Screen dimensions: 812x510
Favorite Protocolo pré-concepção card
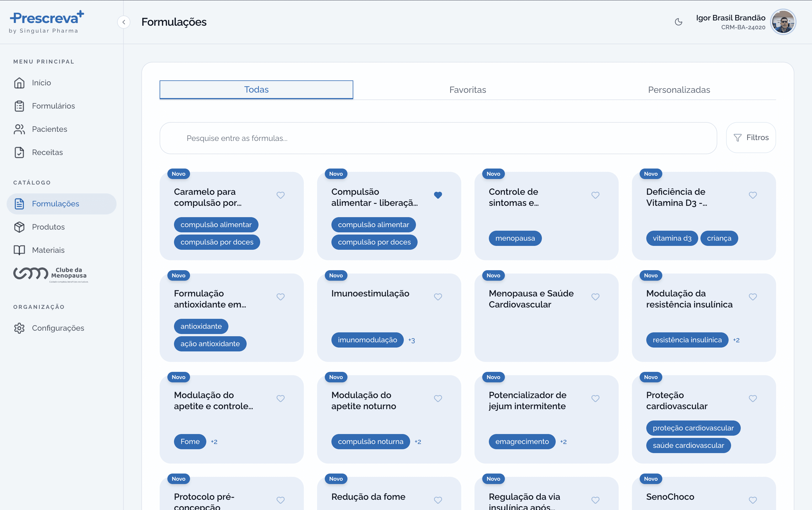(281, 500)
